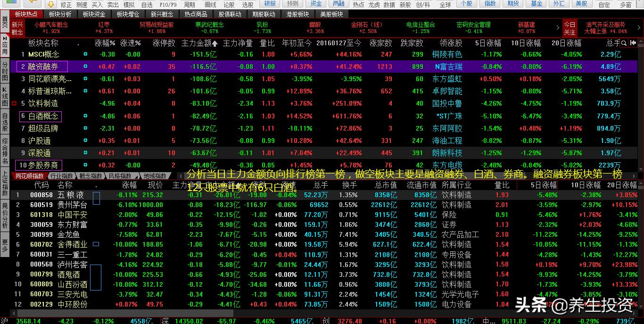Click 自选 in the toolbar

(147, 5)
